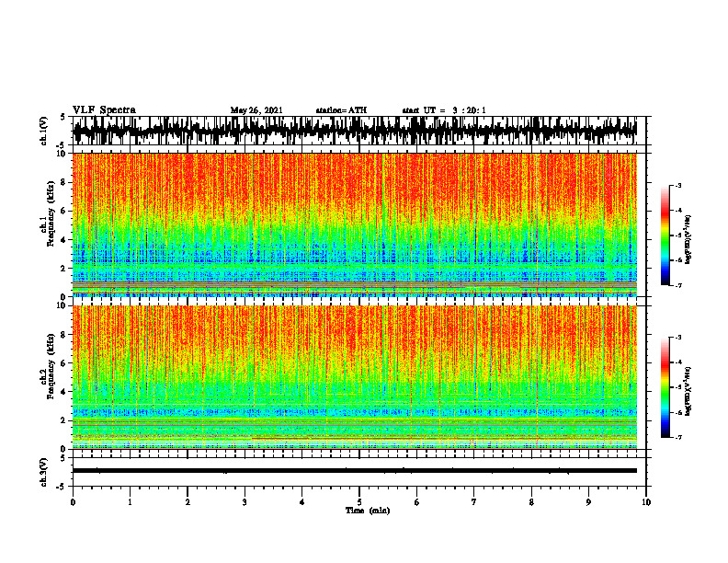
Task: Click the ch.1 colorbar unit label log(PSD)
Action: [x=688, y=239]
